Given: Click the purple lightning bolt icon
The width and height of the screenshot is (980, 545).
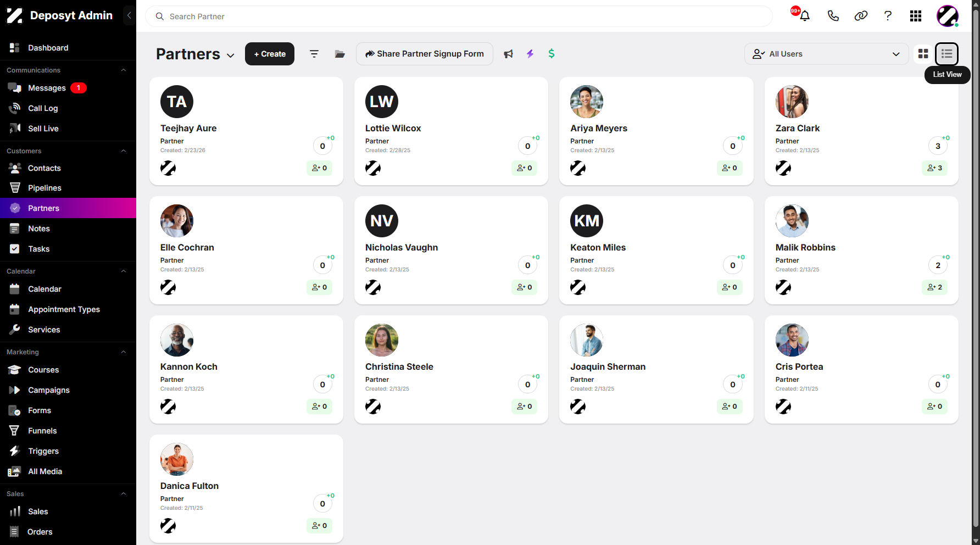Looking at the screenshot, I should [x=530, y=54].
